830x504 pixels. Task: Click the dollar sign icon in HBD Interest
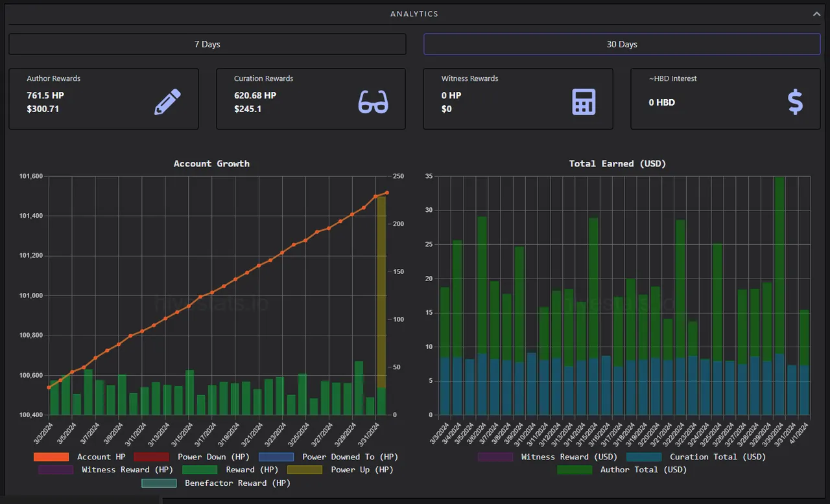[795, 102]
